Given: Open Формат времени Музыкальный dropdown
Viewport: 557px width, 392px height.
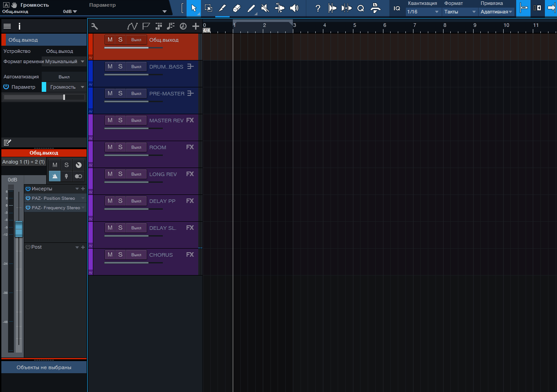Looking at the screenshot, I should coord(65,61).
